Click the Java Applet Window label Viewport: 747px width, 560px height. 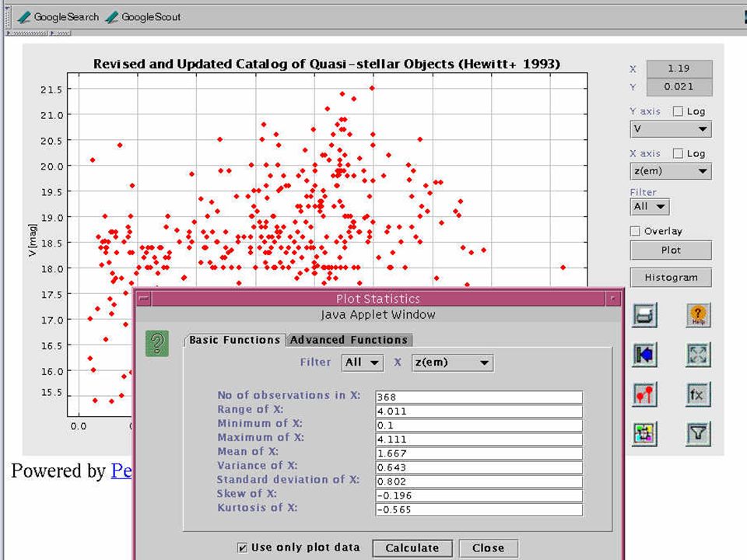tap(378, 315)
